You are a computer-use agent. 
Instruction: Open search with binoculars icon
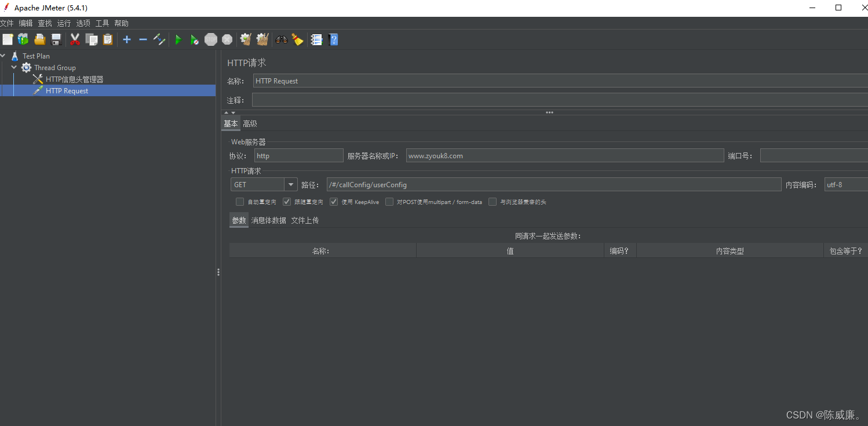coord(282,39)
